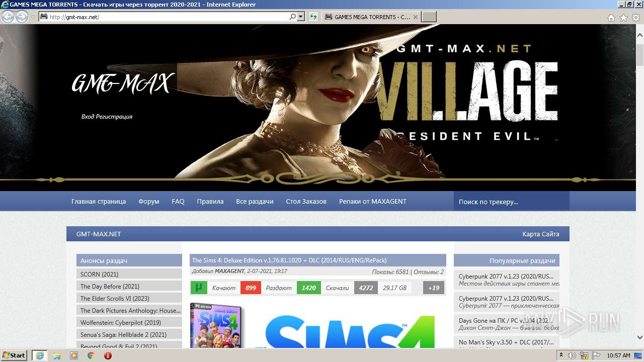Click the Вход login link
Screen dimensions: 644x362
click(x=88, y=117)
